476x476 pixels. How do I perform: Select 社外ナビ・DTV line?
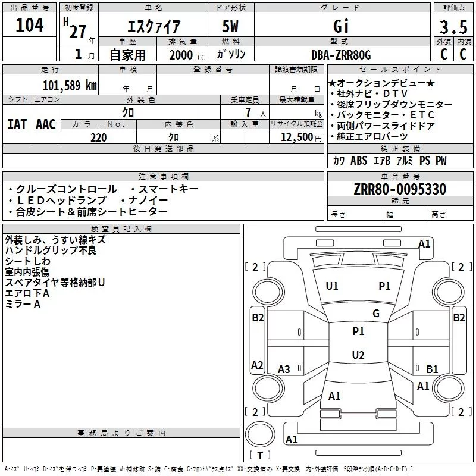pyautogui.click(x=368, y=93)
